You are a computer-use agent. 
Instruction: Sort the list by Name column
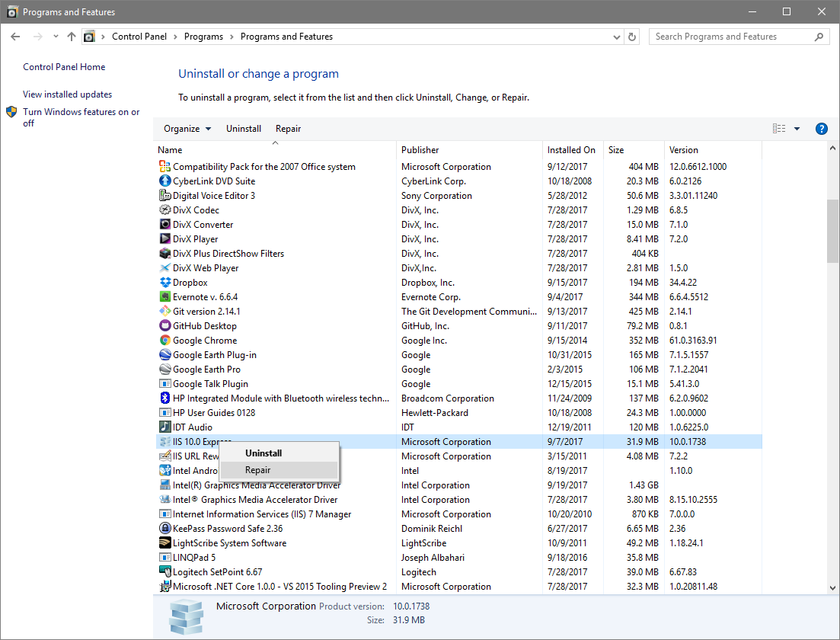tap(276, 150)
